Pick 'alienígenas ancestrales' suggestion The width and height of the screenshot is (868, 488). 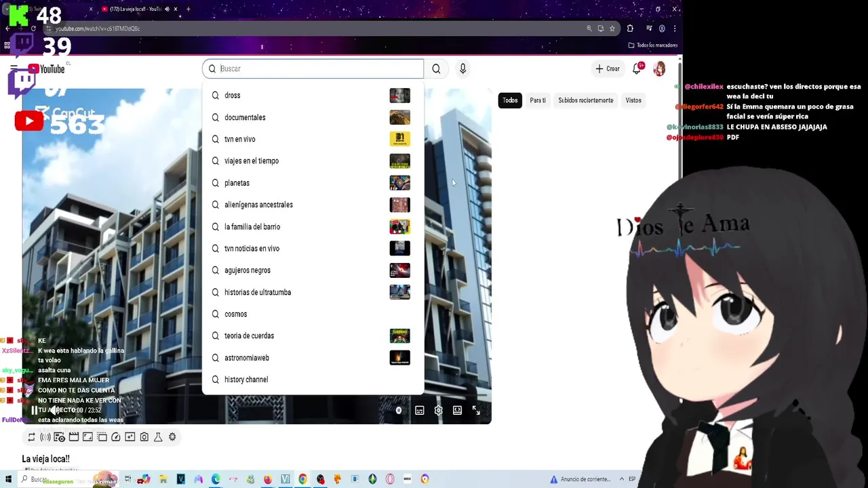pyautogui.click(x=313, y=205)
